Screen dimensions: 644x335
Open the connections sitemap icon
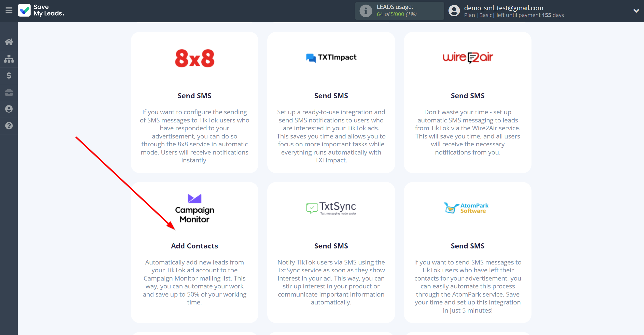pyautogui.click(x=9, y=59)
